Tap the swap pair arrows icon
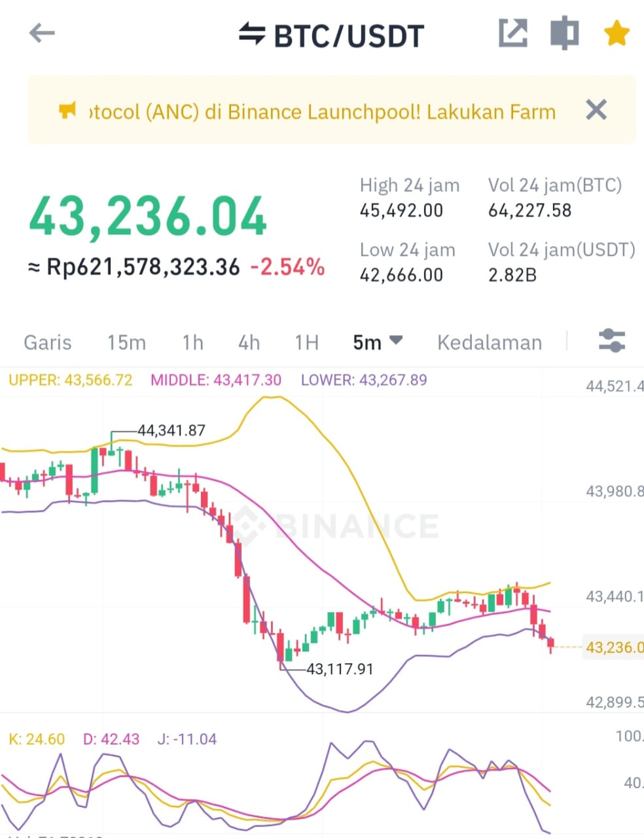The image size is (644, 838). coord(252,34)
